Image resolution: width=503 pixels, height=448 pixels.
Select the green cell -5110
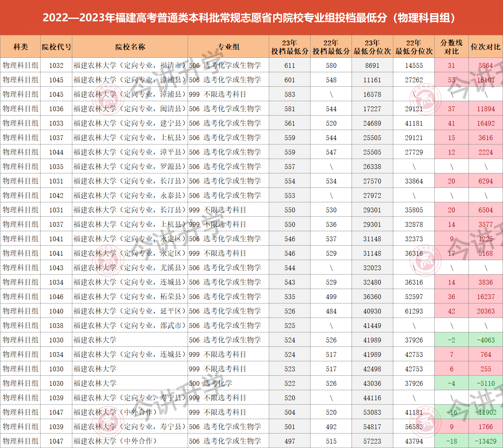[486, 383]
